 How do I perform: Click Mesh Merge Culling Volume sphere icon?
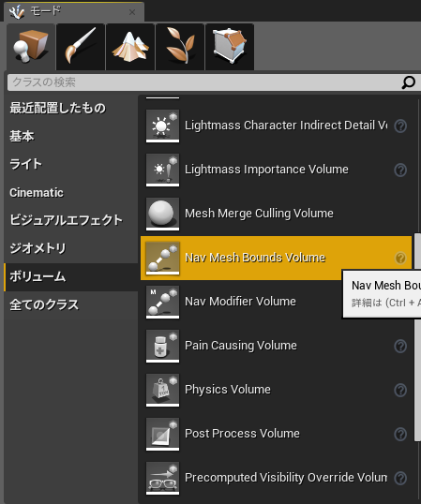[x=162, y=214]
